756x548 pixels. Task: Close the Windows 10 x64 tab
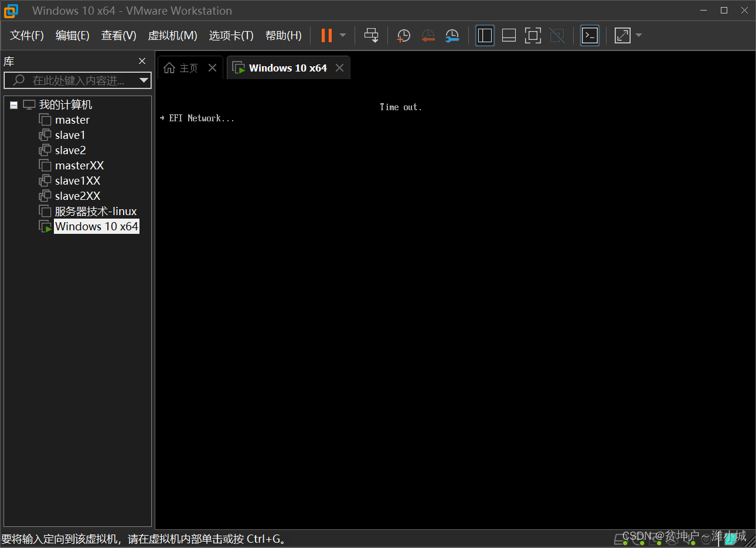coord(339,68)
